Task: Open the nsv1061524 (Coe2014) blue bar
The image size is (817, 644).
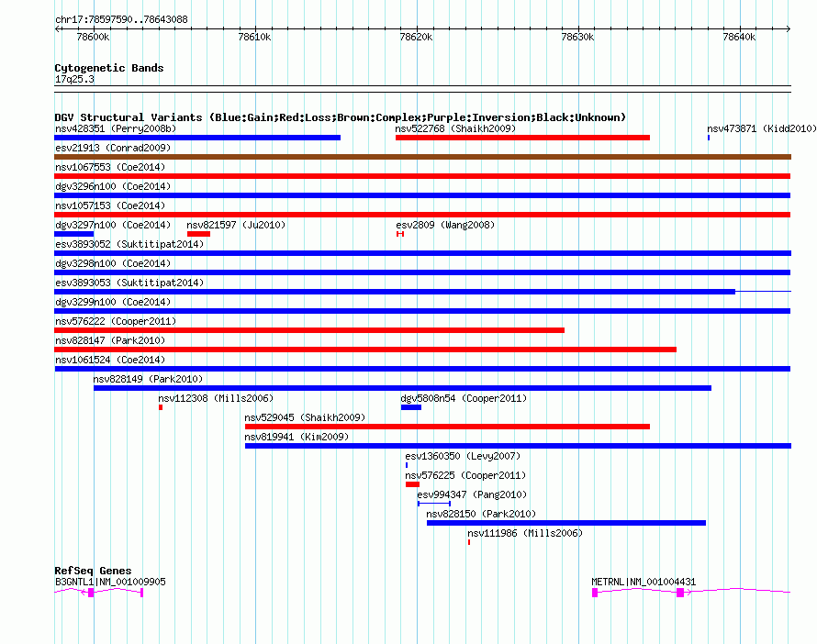Action: [422, 369]
